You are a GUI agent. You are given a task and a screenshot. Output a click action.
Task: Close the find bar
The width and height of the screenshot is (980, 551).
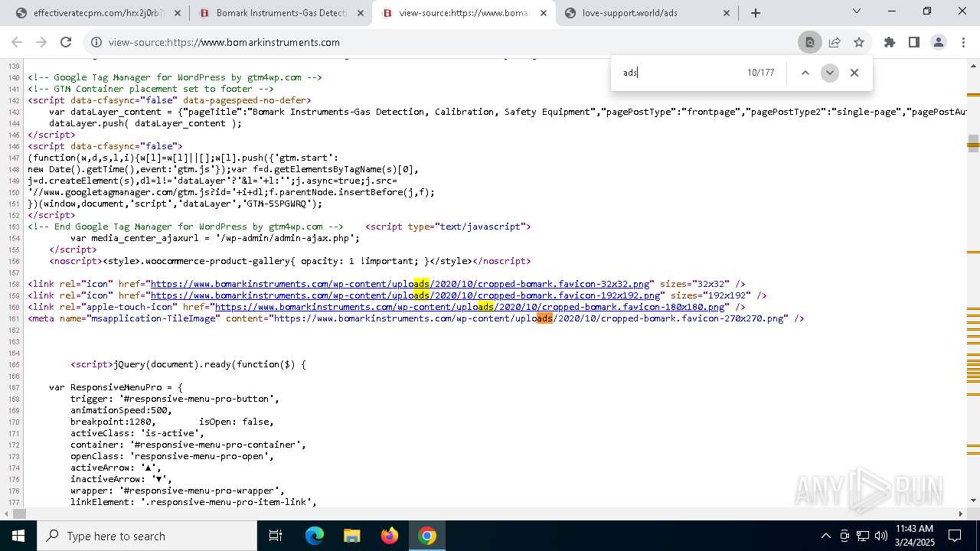[x=854, y=73]
